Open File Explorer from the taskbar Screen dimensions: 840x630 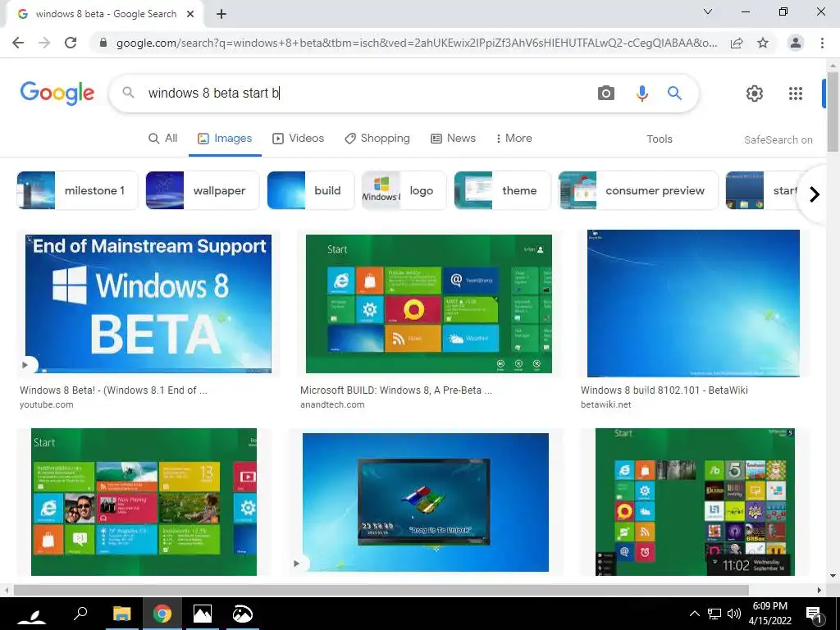point(121,614)
